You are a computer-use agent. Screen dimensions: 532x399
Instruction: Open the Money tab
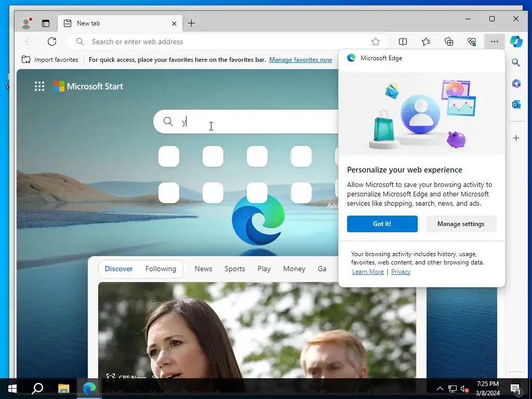click(x=294, y=269)
